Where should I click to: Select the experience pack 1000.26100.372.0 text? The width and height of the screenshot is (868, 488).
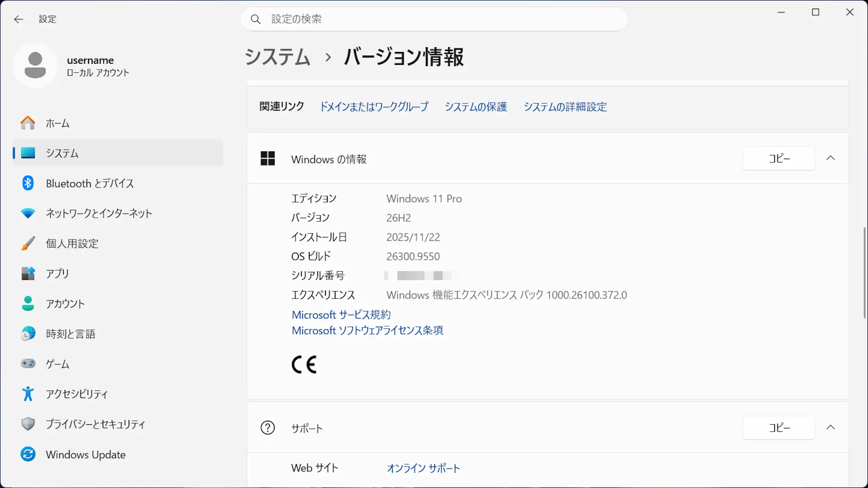coord(506,295)
